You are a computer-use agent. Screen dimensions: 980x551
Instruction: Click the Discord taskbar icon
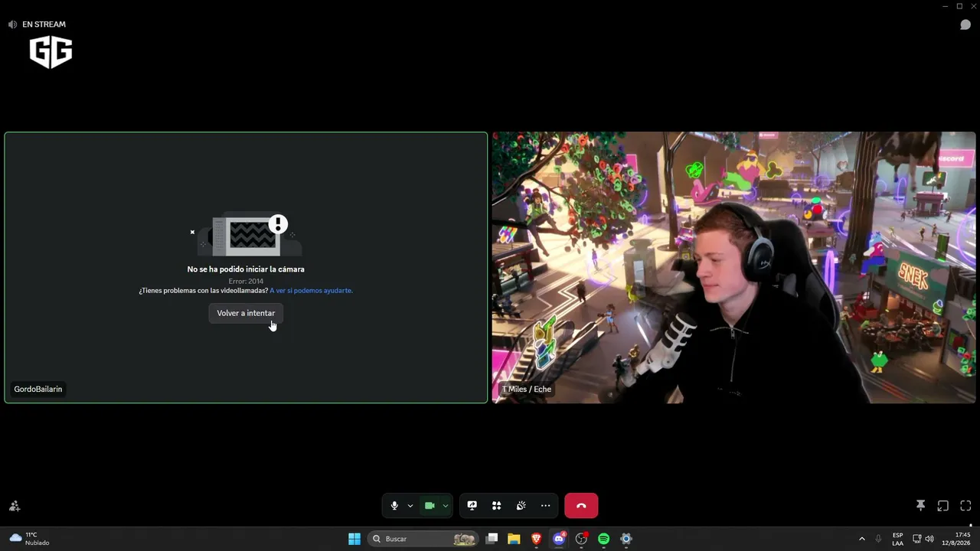[x=559, y=539]
